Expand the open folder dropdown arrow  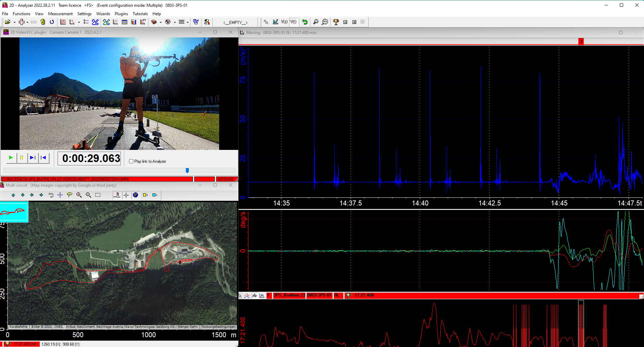tap(14, 22)
